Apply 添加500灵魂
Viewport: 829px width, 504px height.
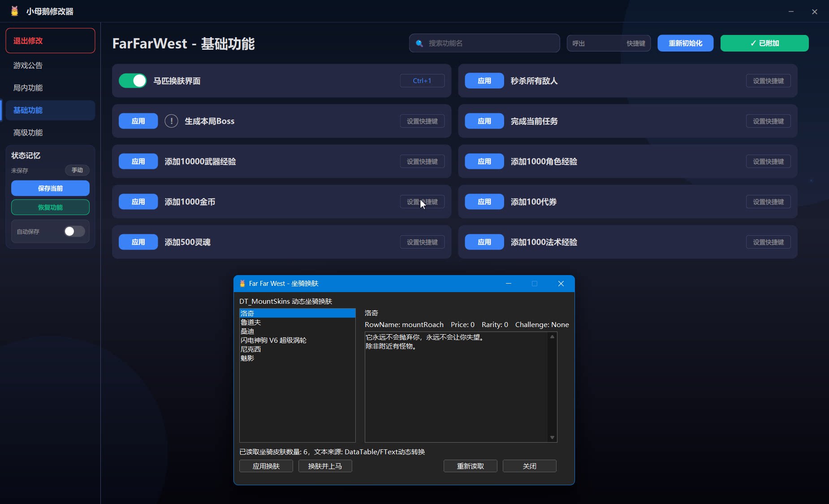point(138,242)
